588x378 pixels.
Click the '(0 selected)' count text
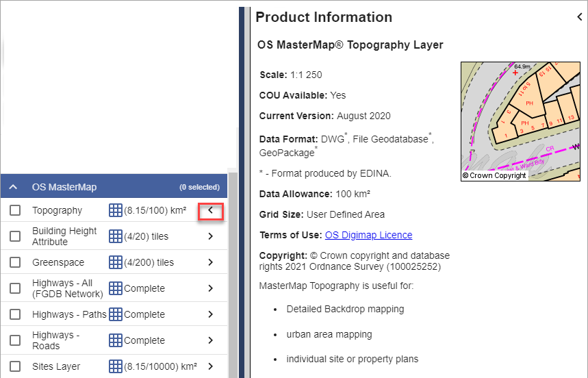[x=199, y=187]
